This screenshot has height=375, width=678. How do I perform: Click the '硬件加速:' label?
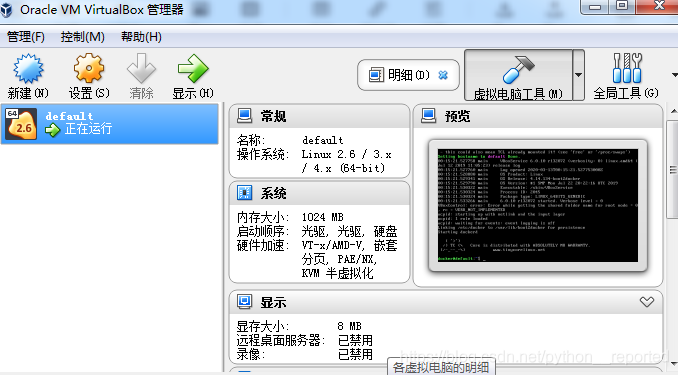tap(263, 245)
